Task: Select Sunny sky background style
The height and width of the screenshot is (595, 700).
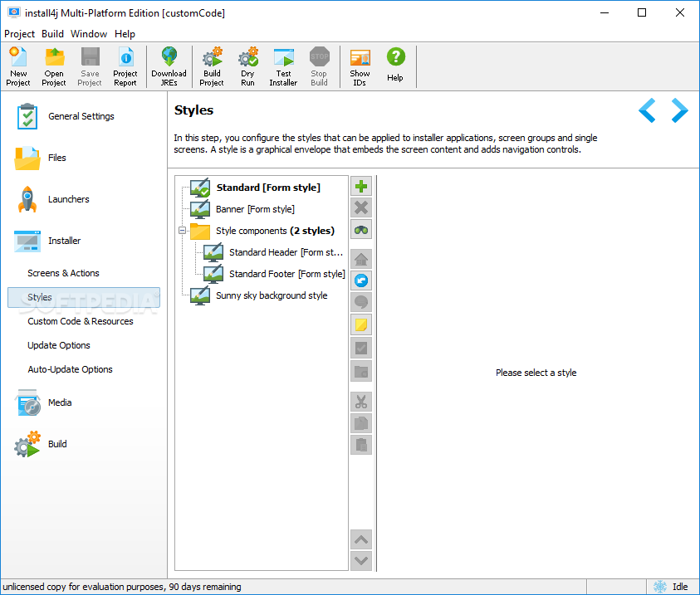Action: point(259,295)
